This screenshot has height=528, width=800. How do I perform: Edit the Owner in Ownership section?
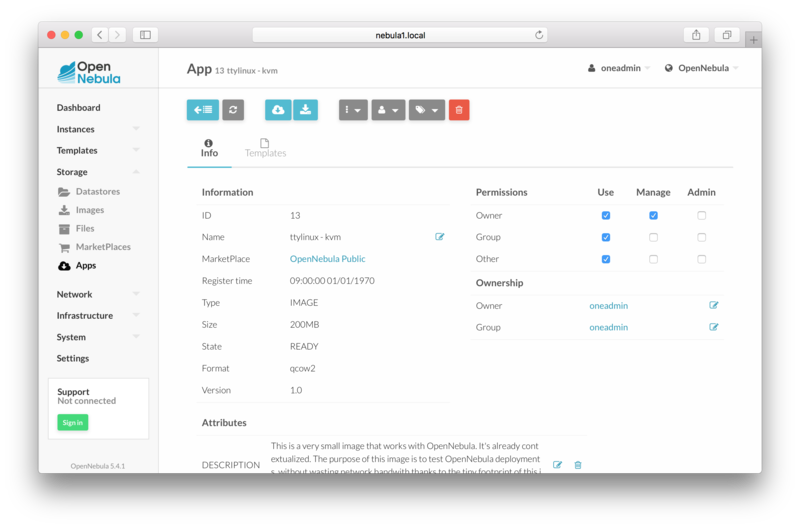pos(714,305)
